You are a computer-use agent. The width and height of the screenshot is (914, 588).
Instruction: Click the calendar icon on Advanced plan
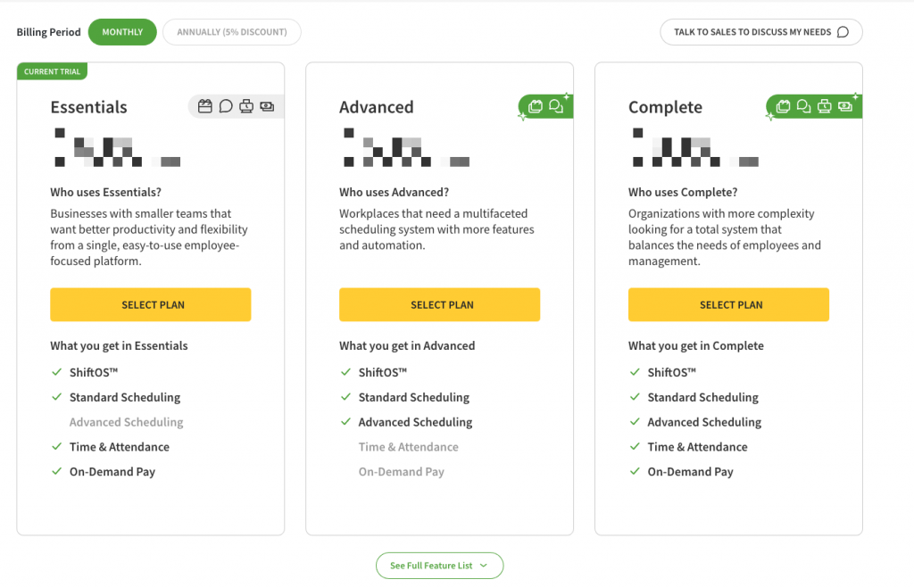[x=536, y=106]
